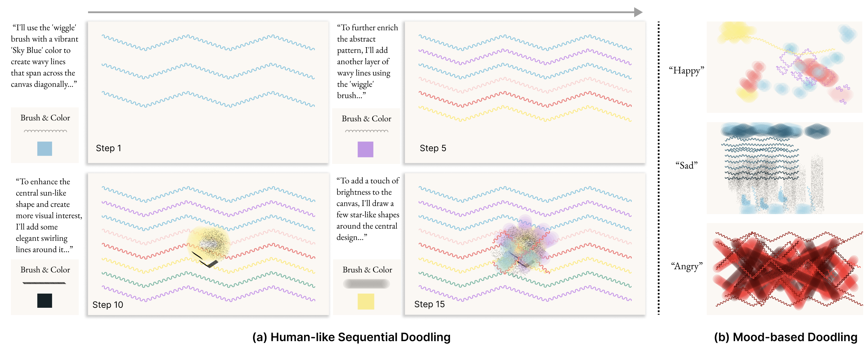The height and width of the screenshot is (349, 868).
Task: Click the timeline arrow head at top
Action: tap(638, 12)
